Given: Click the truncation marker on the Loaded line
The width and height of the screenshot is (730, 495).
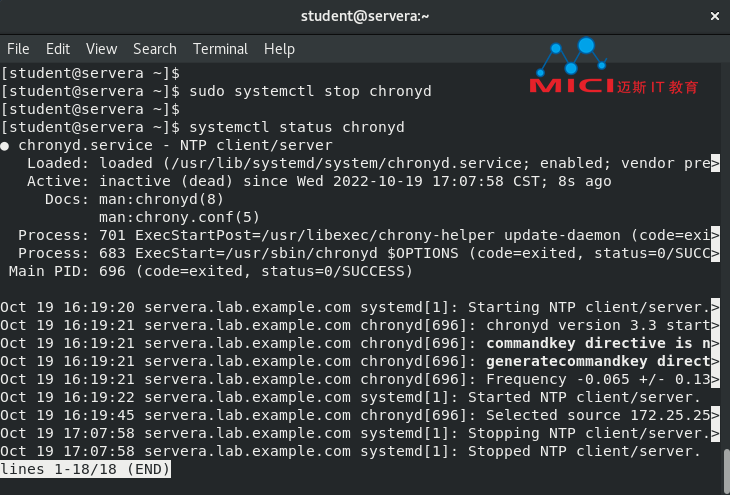Looking at the screenshot, I should (715, 163).
